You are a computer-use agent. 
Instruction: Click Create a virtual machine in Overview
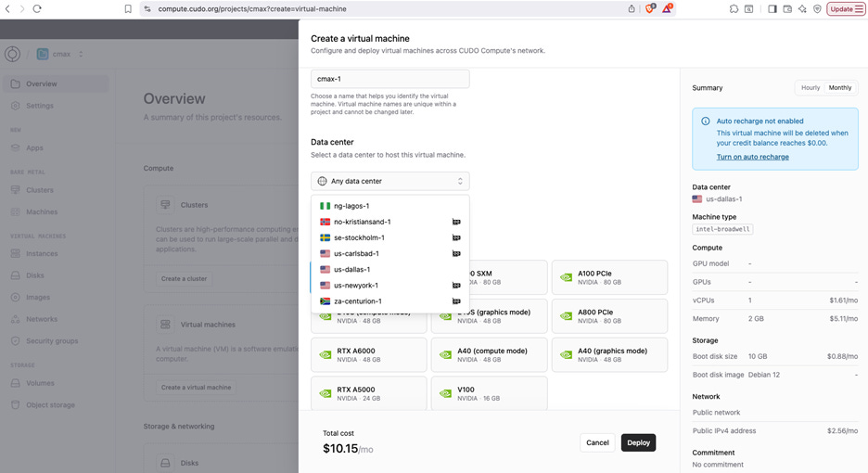196,387
